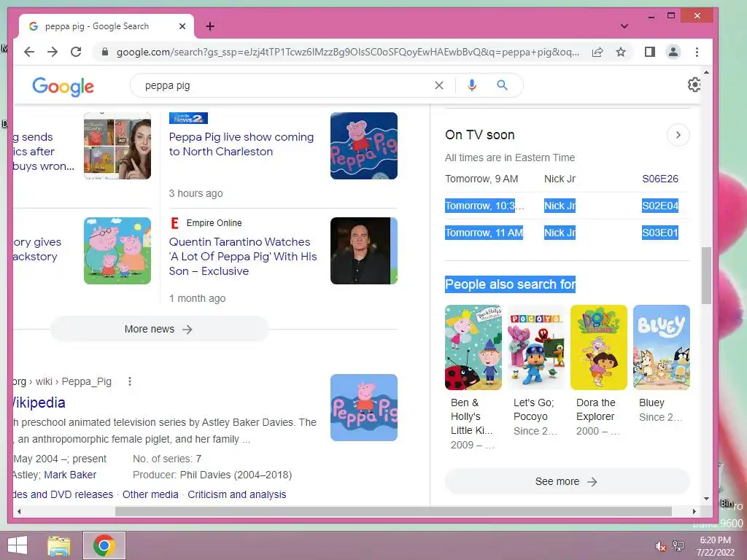This screenshot has height=560, width=747.
Task: Close the peppa pig Google Search tab
Action: (182, 26)
